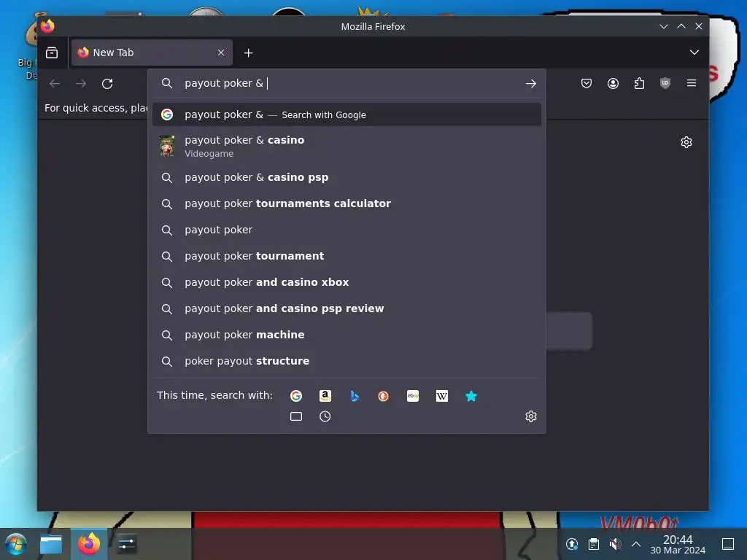747x560 pixels.
Task: Open the Firefox account icon
Action: click(x=613, y=83)
